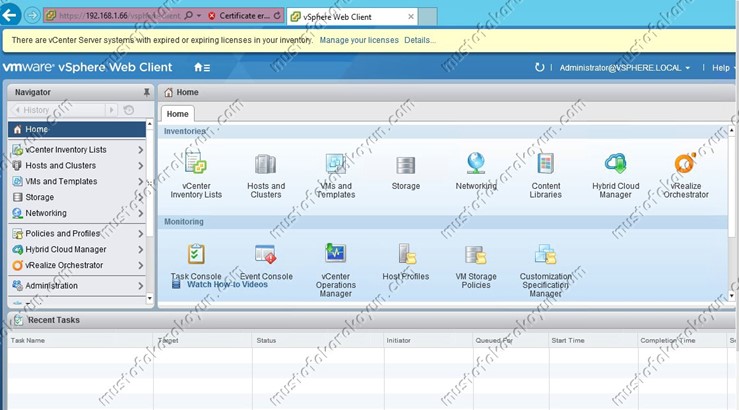Open vCenter Operations Manager icon

(x=336, y=253)
